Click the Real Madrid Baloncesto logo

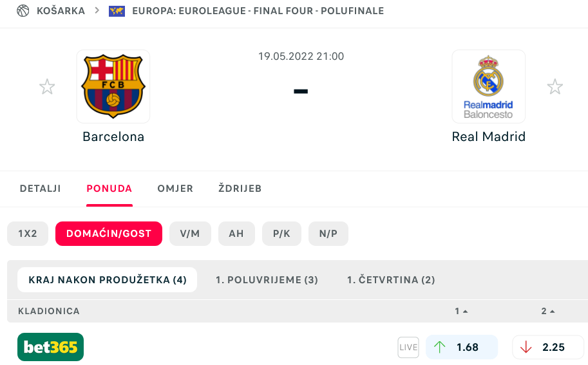coord(488,86)
